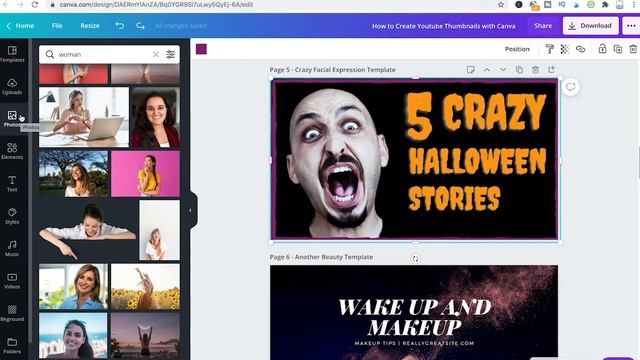Select smiling woman in blue shirt photo
Screen dimensions: 640x360
click(73, 287)
